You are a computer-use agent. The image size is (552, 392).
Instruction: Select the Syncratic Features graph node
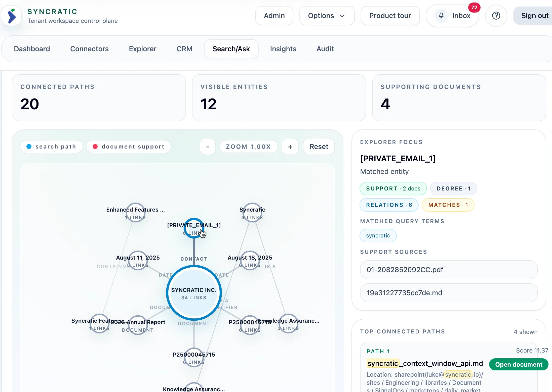click(x=100, y=324)
